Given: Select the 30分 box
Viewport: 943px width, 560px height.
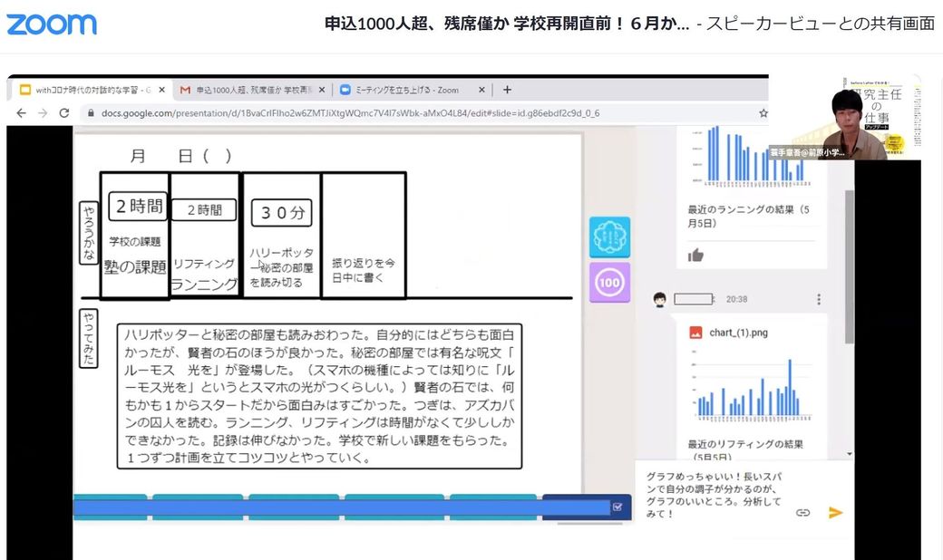Looking at the screenshot, I should (x=282, y=213).
